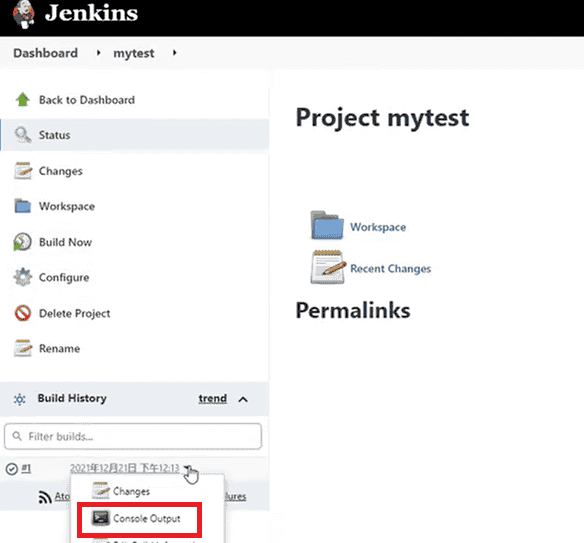
Task: Click the Build Now clock icon
Action: 22,242
